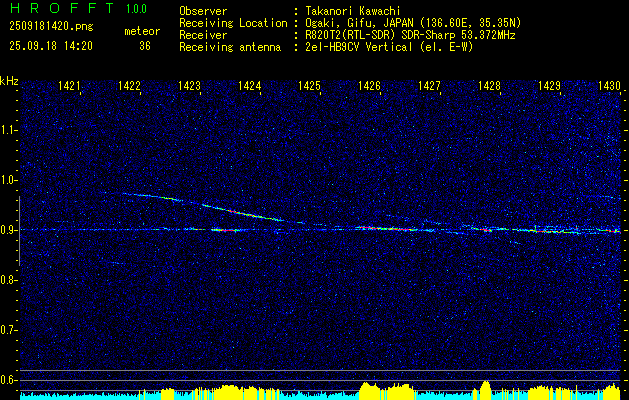Click the 1429 time axis marker
The width and height of the screenshot is (629, 400).
tap(549, 85)
